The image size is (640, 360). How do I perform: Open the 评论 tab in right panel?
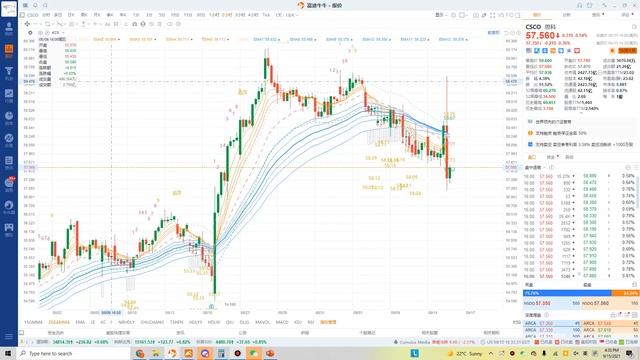point(625,15)
